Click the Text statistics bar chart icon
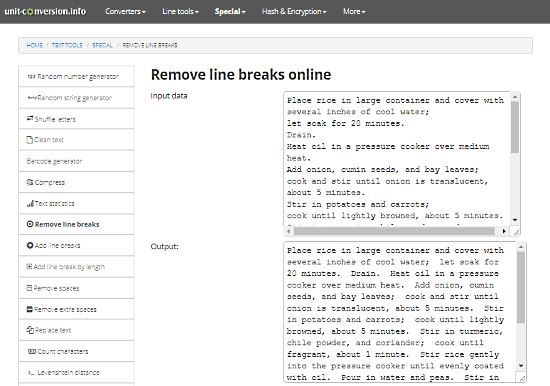 [x=30, y=203]
